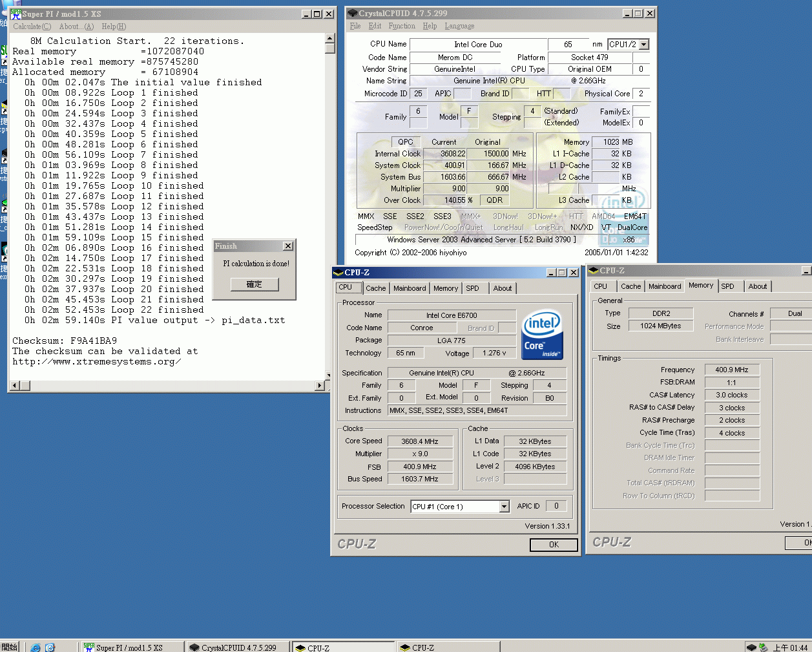The width and height of the screenshot is (812, 652).
Task: Switch to the Mainboard tab in the CPU-Z Timings window
Action: click(665, 287)
